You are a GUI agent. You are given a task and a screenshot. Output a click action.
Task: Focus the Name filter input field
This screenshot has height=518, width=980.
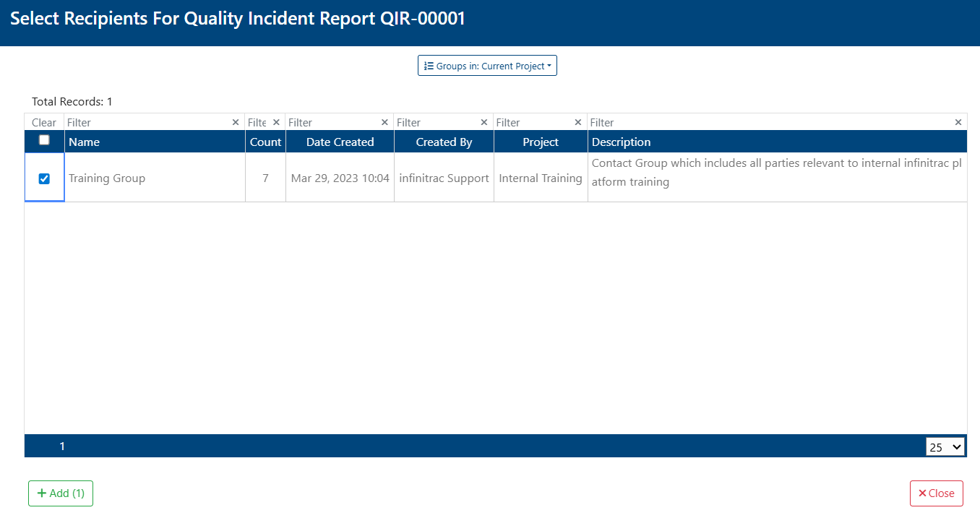click(148, 123)
